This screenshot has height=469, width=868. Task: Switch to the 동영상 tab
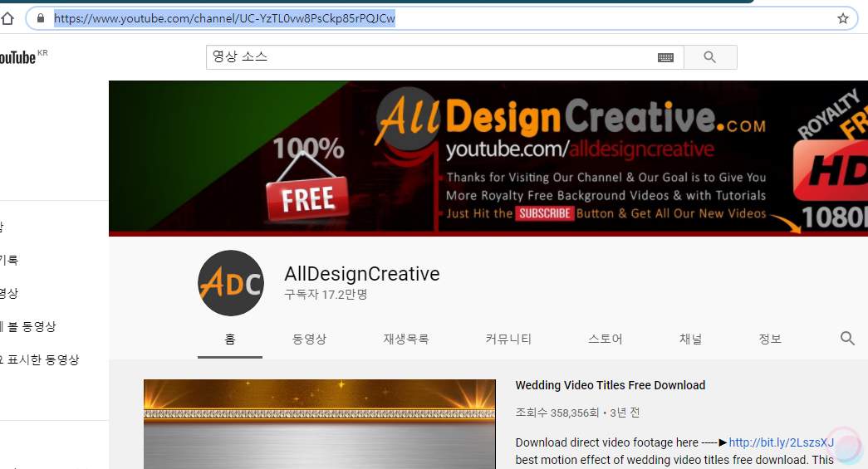pos(310,339)
